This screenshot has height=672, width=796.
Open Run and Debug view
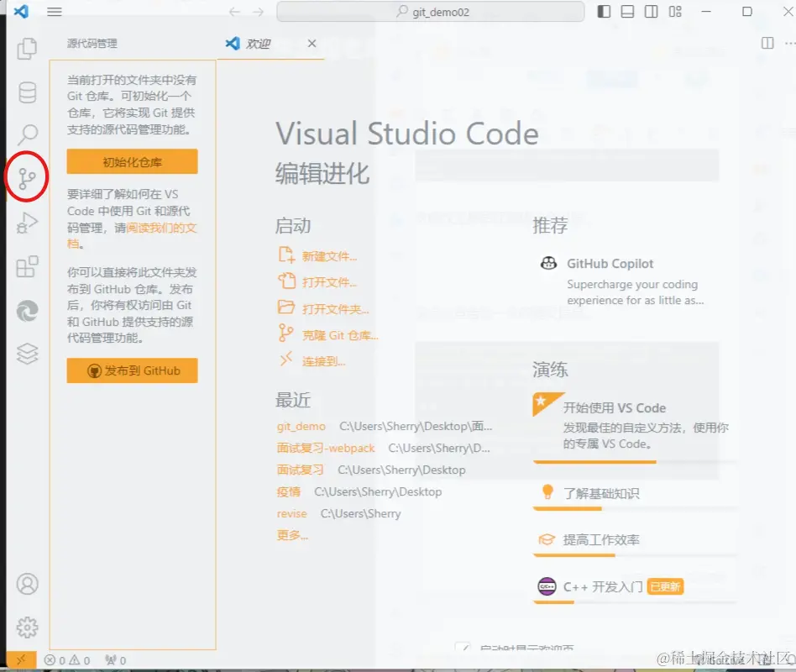pyautogui.click(x=27, y=223)
